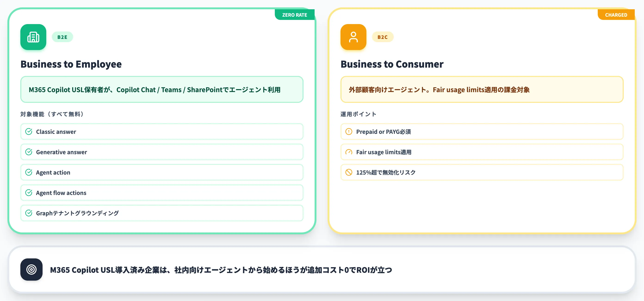This screenshot has width=644, height=301.
Task: Select the Generative answer text
Action: tap(62, 152)
